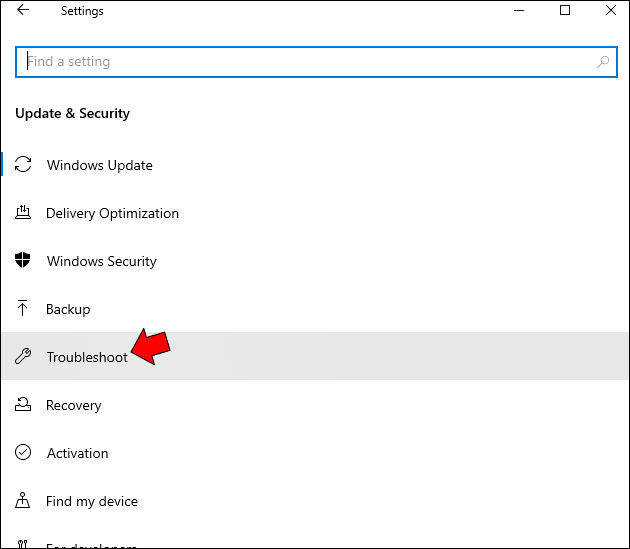Open Activation settings
Viewport: 630px width, 549px height.
[x=77, y=453]
